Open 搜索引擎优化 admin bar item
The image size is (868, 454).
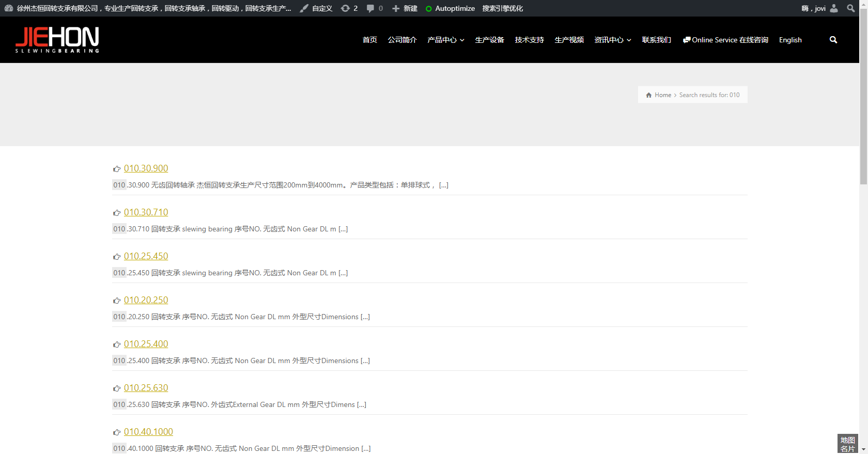tap(502, 8)
